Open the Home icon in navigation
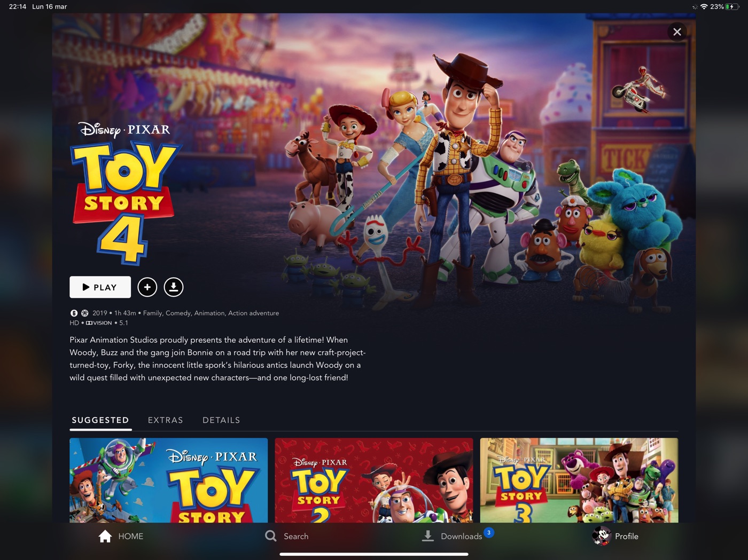This screenshot has width=748, height=560. [x=105, y=536]
